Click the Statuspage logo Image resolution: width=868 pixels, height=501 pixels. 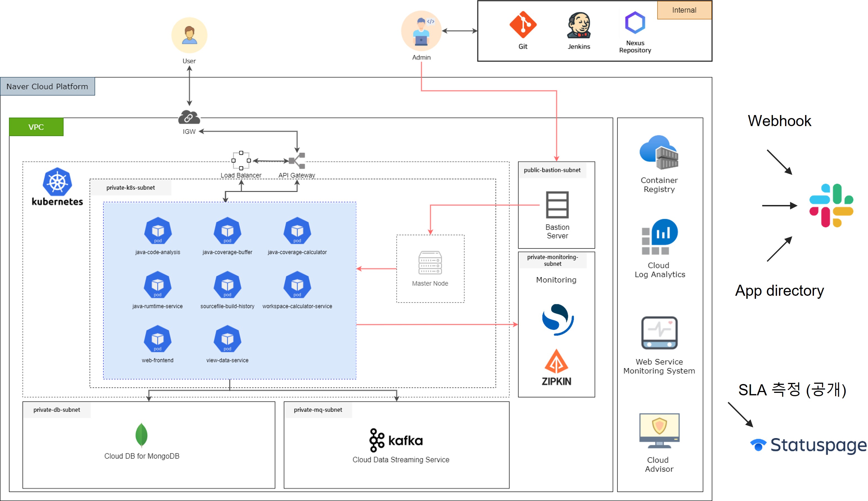pos(808,445)
